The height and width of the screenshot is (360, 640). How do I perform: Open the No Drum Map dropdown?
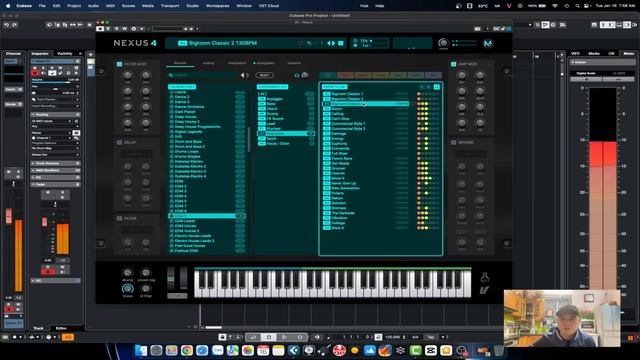[x=56, y=149]
